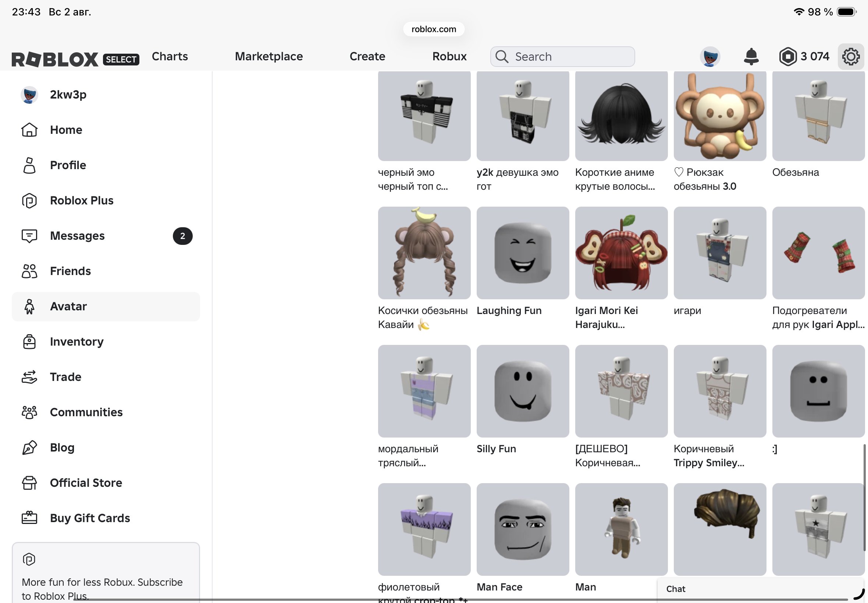Click the Search input field

(x=562, y=57)
